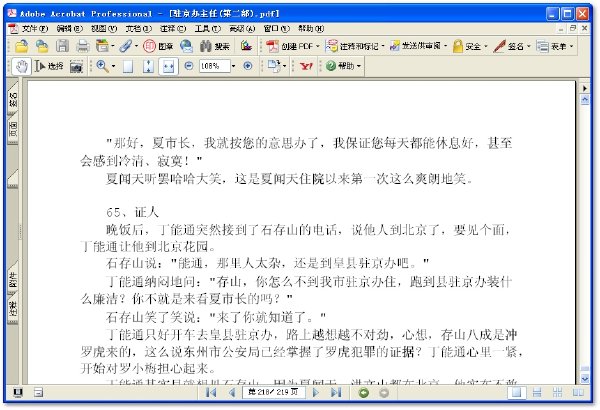The image size is (600, 410).
Task: Click the green Previous View arrow
Action: [x=364, y=393]
